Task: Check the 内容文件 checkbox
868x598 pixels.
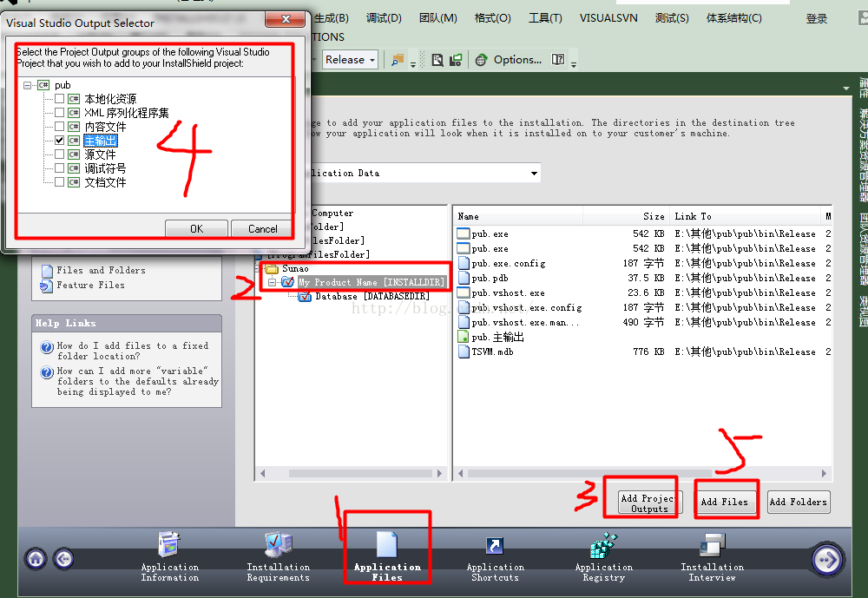Action: point(59,126)
